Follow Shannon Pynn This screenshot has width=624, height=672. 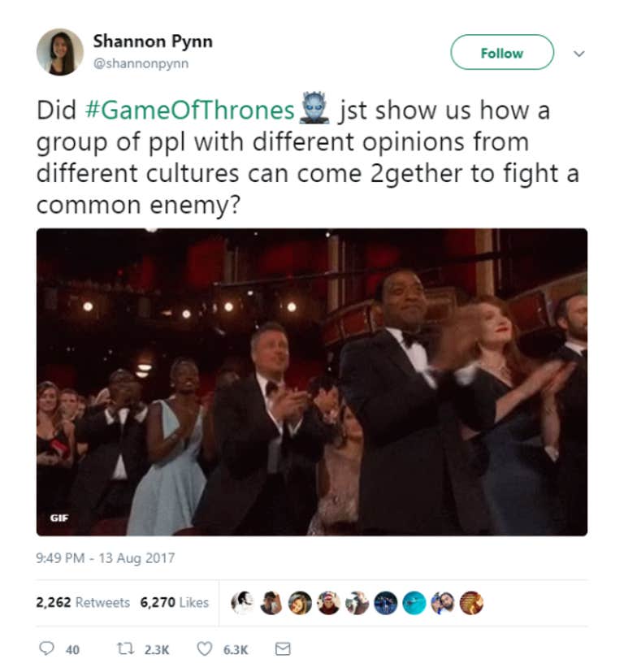[x=502, y=52]
